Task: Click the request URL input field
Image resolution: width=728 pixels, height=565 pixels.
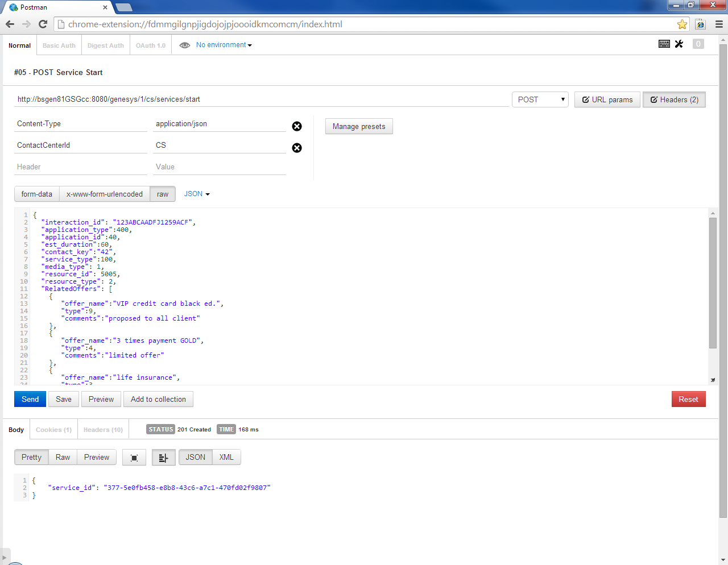Action: tap(260, 99)
